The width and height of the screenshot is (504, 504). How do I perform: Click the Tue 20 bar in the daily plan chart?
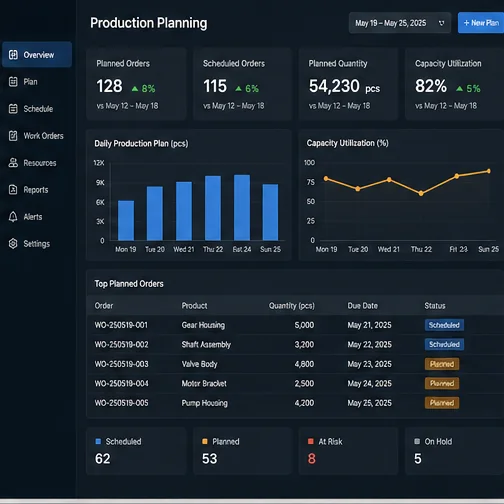155,213
